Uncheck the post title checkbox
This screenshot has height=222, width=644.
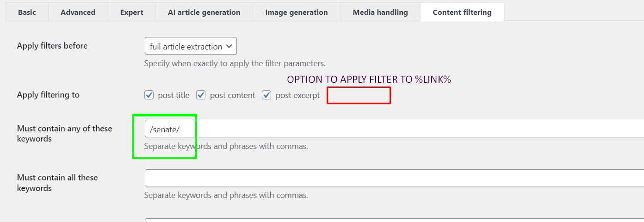[x=149, y=95]
